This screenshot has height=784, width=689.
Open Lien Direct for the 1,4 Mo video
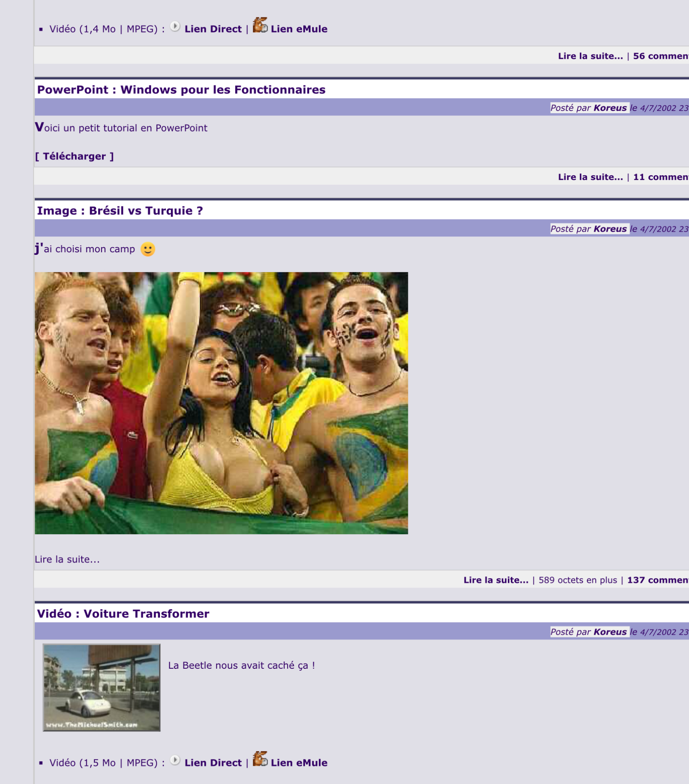[213, 29]
